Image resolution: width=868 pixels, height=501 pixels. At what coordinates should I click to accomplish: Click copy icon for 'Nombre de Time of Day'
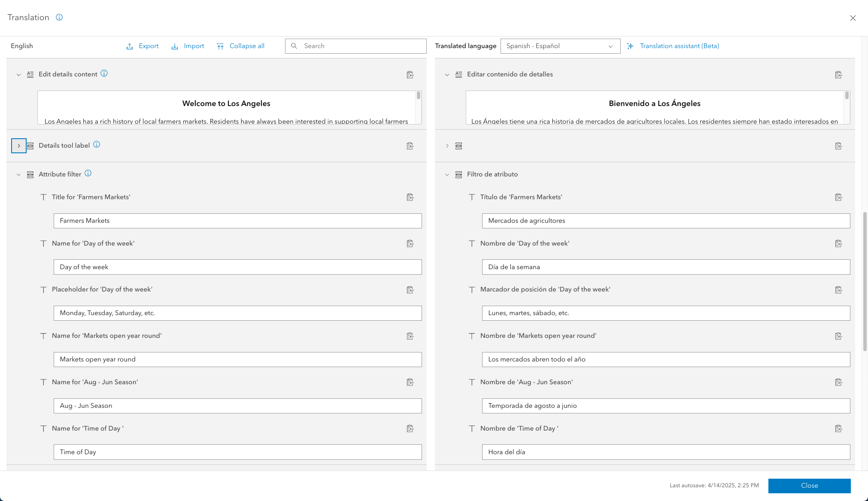[x=838, y=428]
